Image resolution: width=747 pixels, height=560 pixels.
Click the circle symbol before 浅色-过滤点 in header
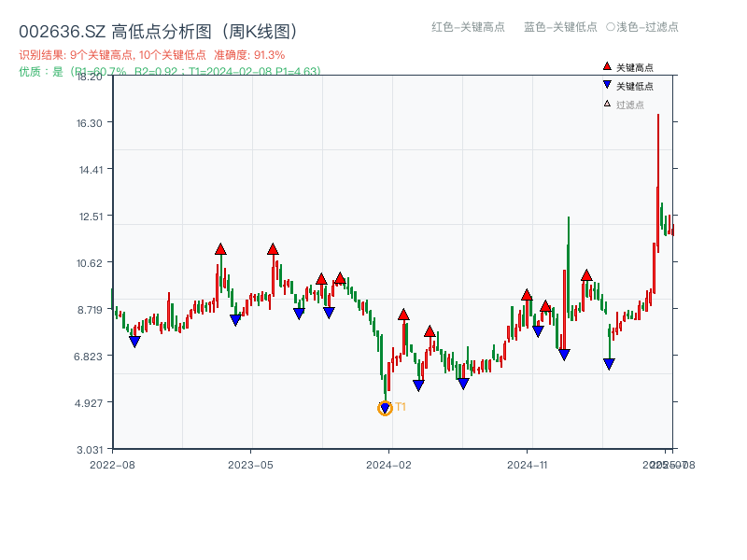point(611,27)
